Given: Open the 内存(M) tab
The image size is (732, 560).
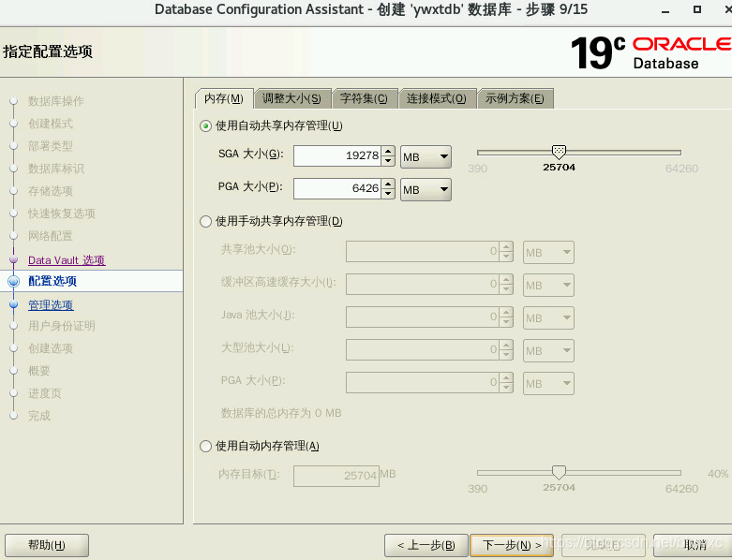Looking at the screenshot, I should coord(224,98).
